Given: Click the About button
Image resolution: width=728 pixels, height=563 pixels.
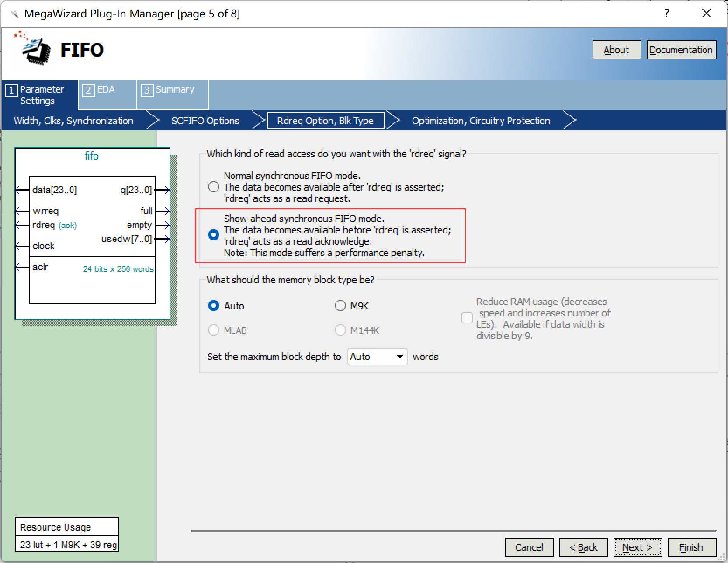Looking at the screenshot, I should click(x=617, y=50).
